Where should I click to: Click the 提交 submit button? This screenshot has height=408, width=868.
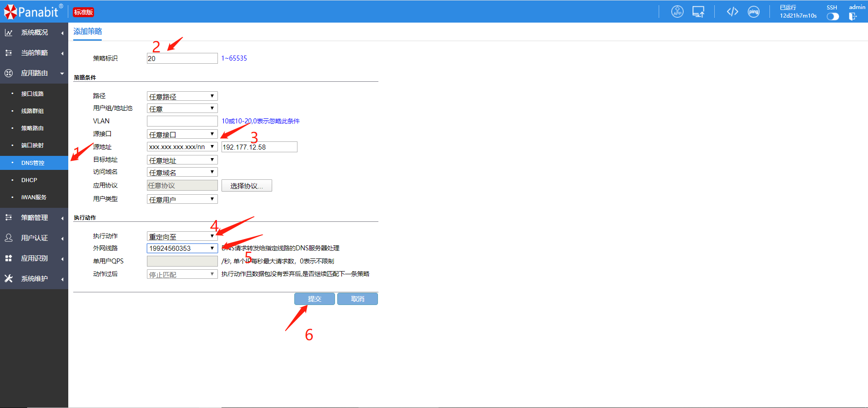(314, 299)
